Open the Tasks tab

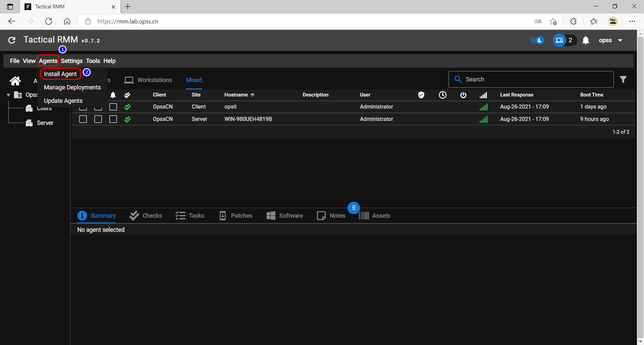[190, 216]
